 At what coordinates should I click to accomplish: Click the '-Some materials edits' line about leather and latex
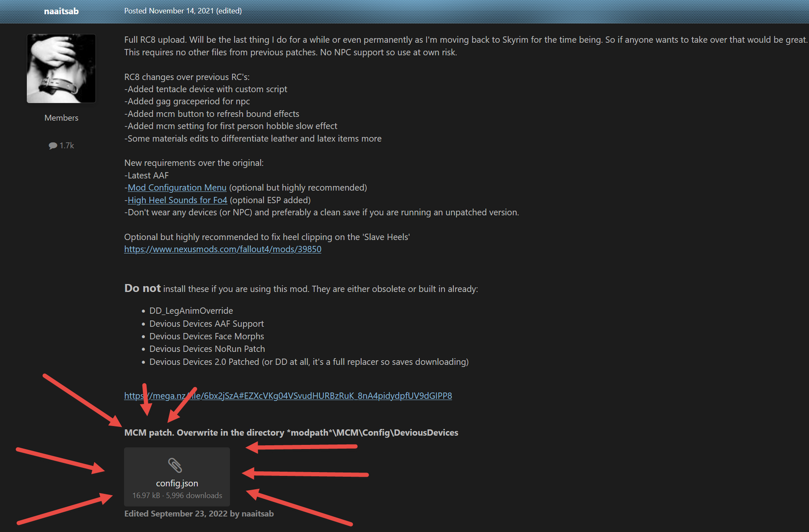[253, 139]
